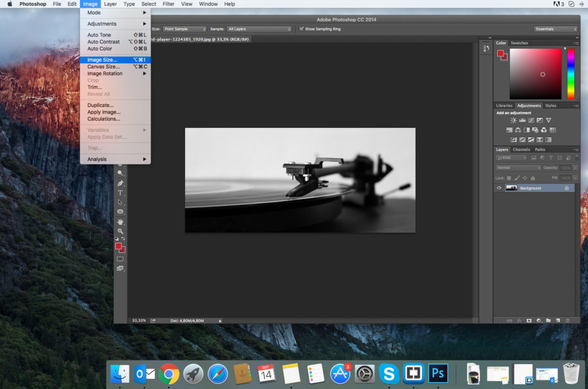
Task: Uncheck Show Sampling Ring checkbox
Action: 302,29
